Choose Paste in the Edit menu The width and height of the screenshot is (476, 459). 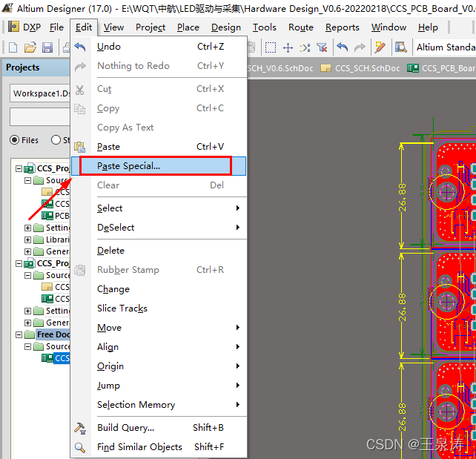click(x=159, y=147)
